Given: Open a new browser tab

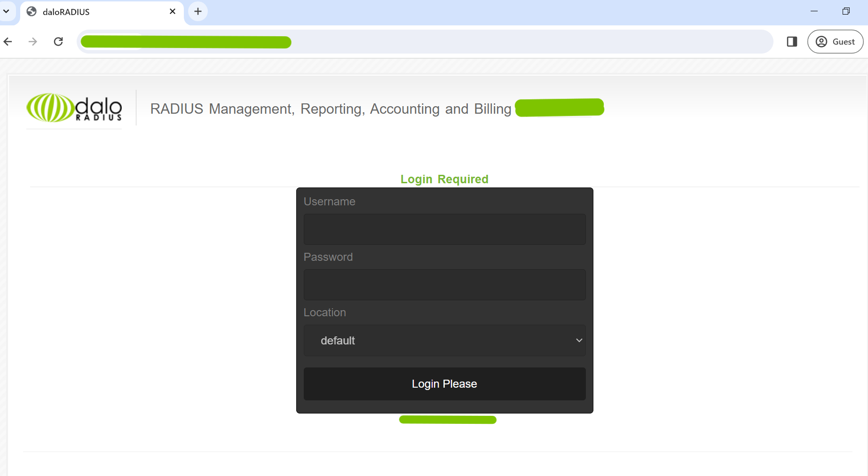Looking at the screenshot, I should pos(198,11).
